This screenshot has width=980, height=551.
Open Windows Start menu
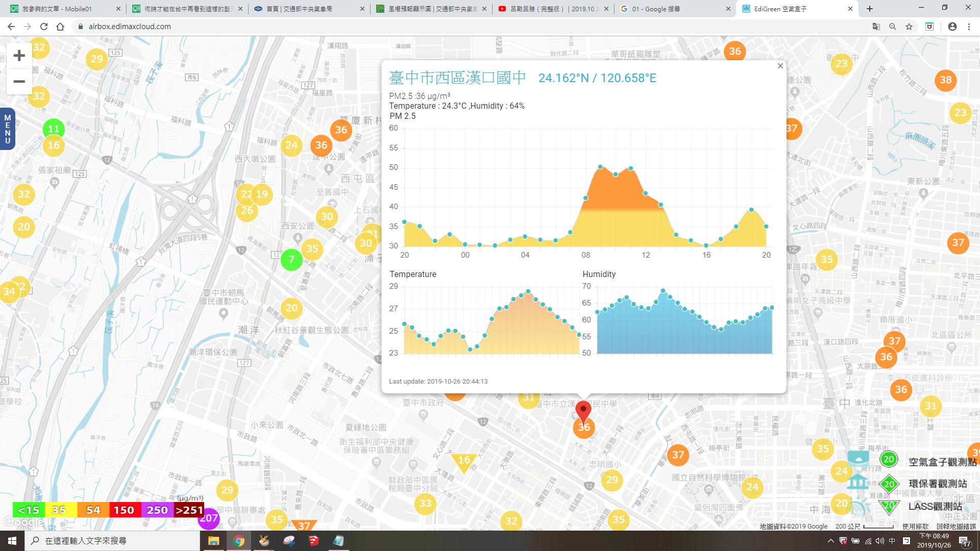[x=12, y=541]
